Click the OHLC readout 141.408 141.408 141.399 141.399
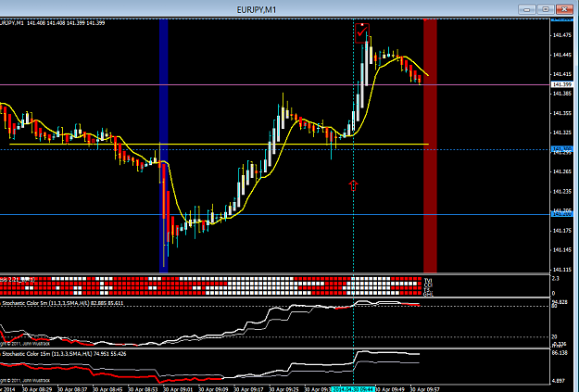The height and width of the screenshot is (392, 579). (66, 23)
